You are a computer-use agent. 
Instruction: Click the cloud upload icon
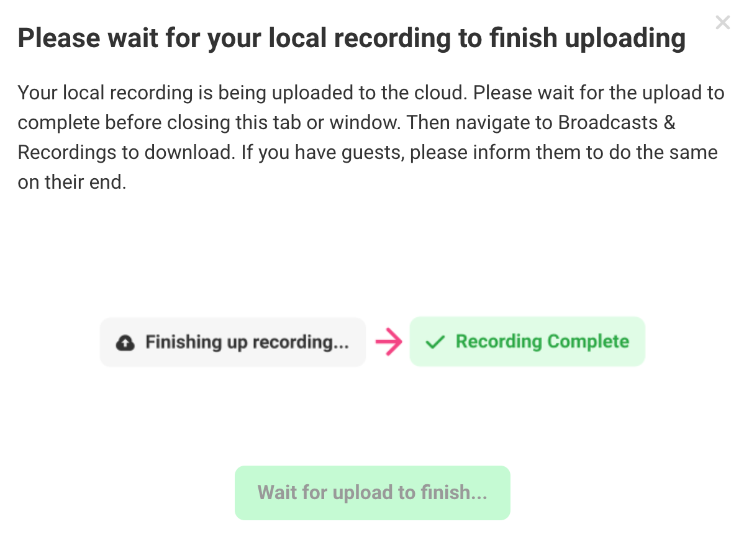125,342
